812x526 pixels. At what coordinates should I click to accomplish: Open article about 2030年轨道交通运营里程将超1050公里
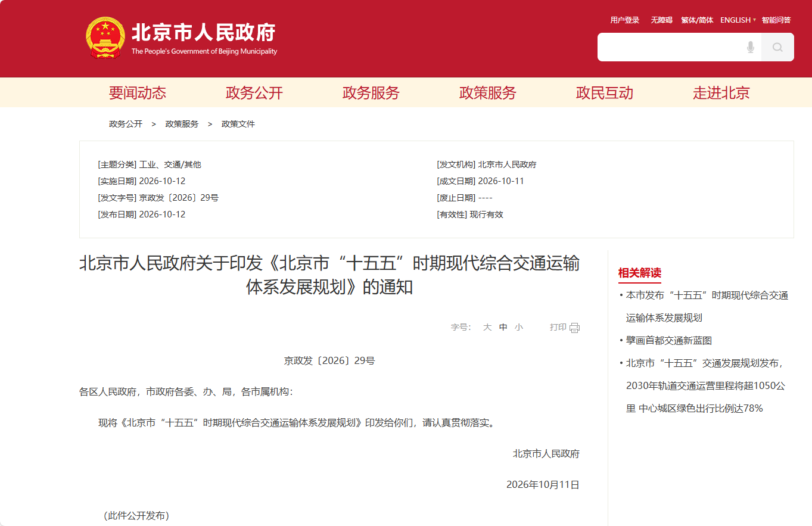point(707,385)
